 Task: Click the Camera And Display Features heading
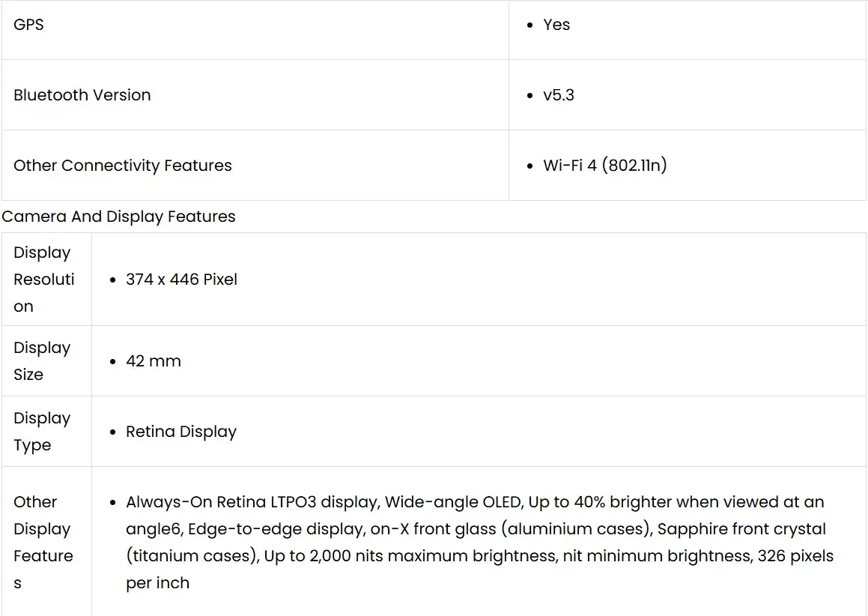[118, 217]
